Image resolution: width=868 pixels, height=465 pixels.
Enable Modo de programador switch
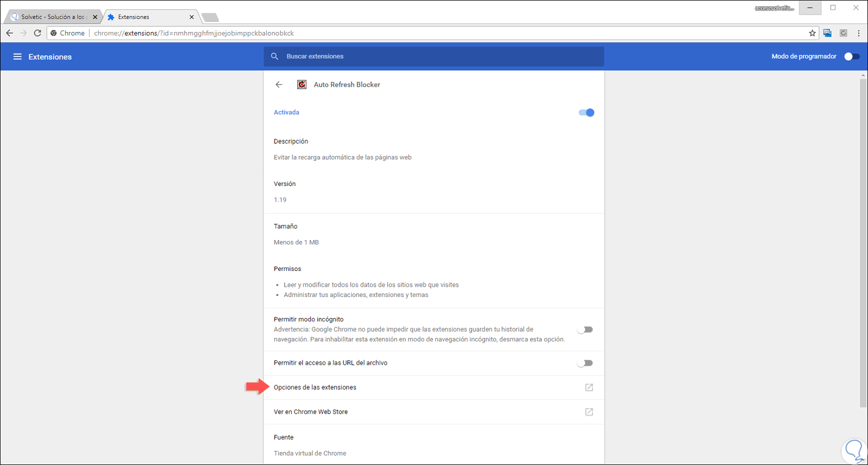point(852,56)
